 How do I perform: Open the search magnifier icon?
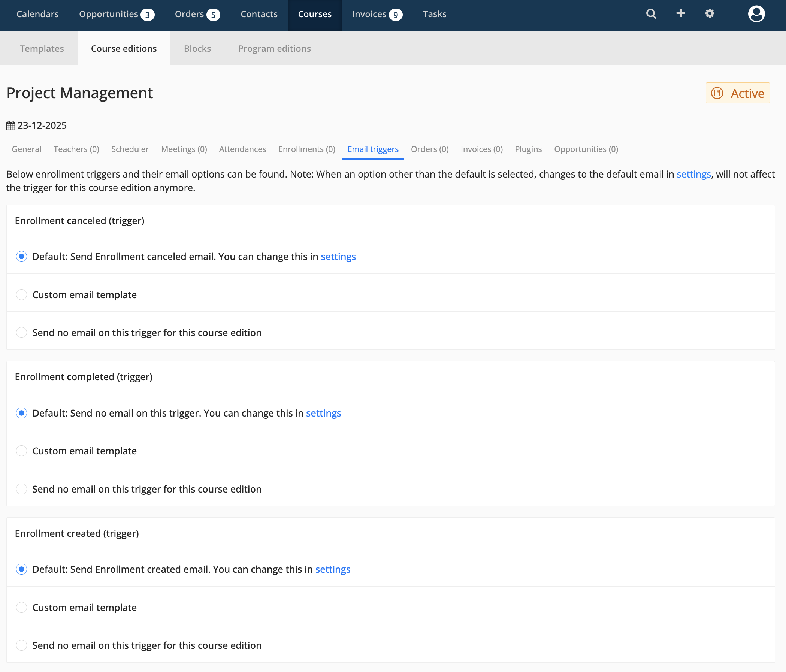pyautogui.click(x=651, y=14)
